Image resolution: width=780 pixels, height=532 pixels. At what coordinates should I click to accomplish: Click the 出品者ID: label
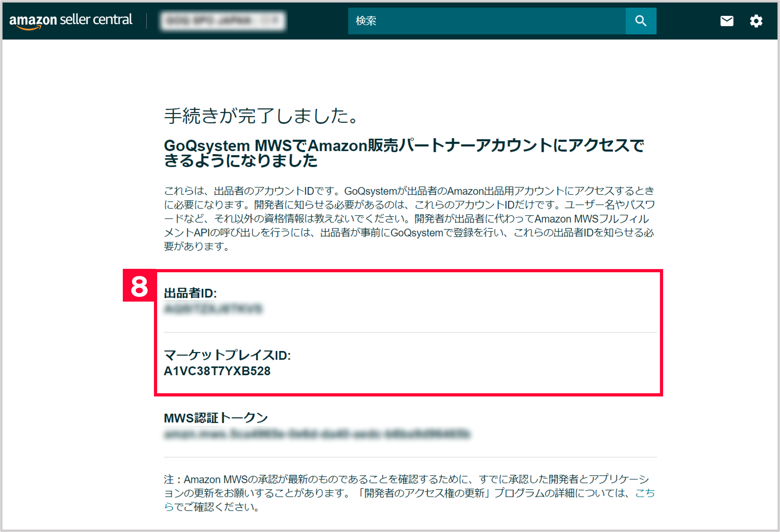click(190, 293)
